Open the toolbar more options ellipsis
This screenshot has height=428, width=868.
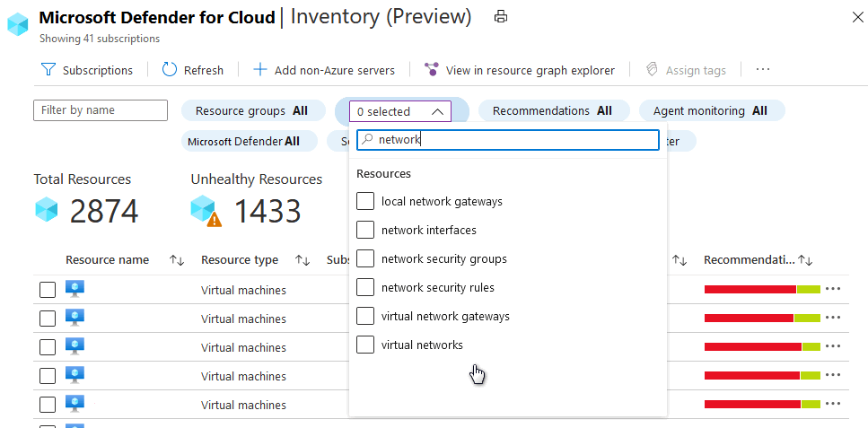pos(763,70)
